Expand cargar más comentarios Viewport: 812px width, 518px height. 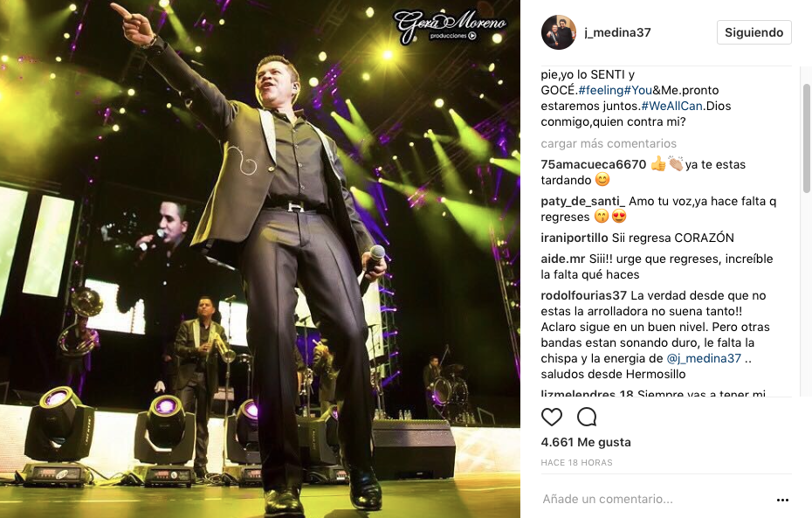pos(609,143)
